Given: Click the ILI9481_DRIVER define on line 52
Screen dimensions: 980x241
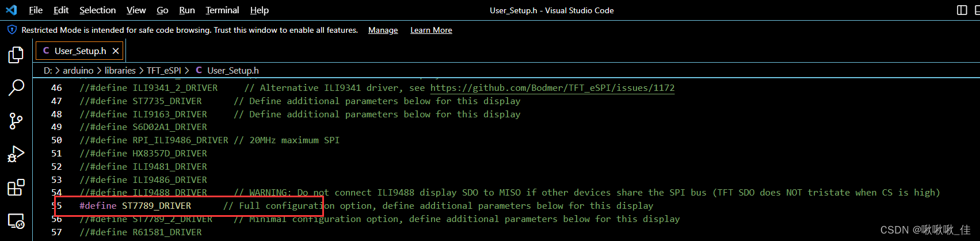Looking at the screenshot, I should 170,167.
